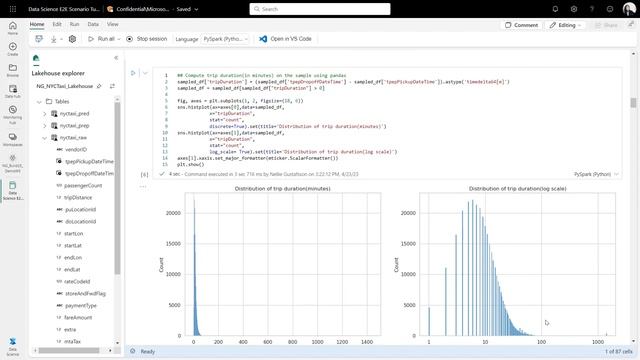This screenshot has height=360, width=640.
Task: Click the notebook vertical scrollbar thumb
Action: click(x=633, y=103)
